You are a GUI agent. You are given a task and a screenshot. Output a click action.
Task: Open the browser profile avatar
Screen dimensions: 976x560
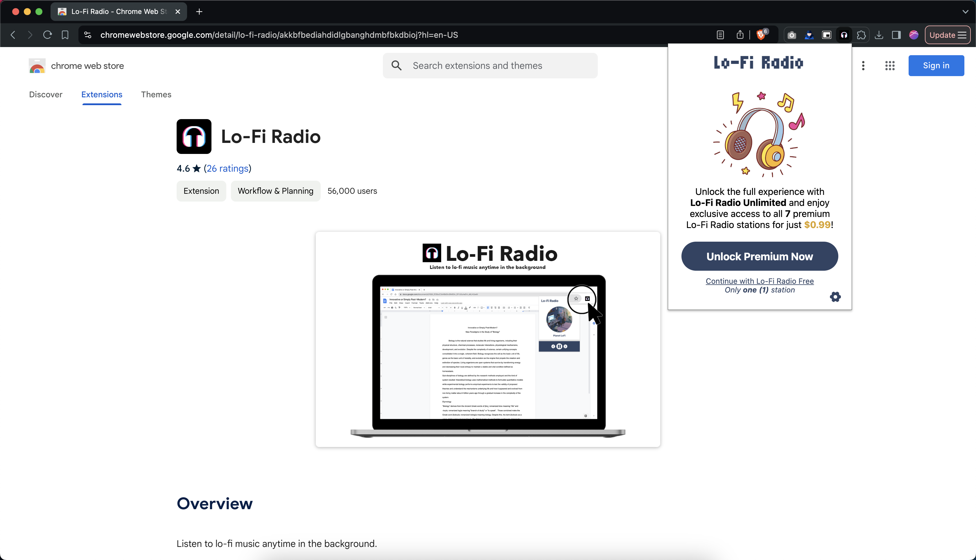click(914, 35)
